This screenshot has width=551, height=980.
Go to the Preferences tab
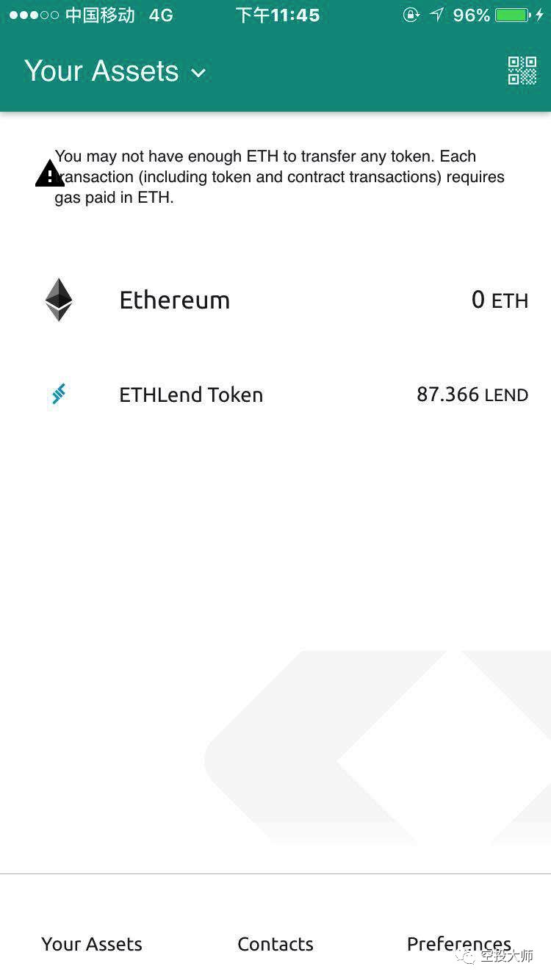coord(459,944)
